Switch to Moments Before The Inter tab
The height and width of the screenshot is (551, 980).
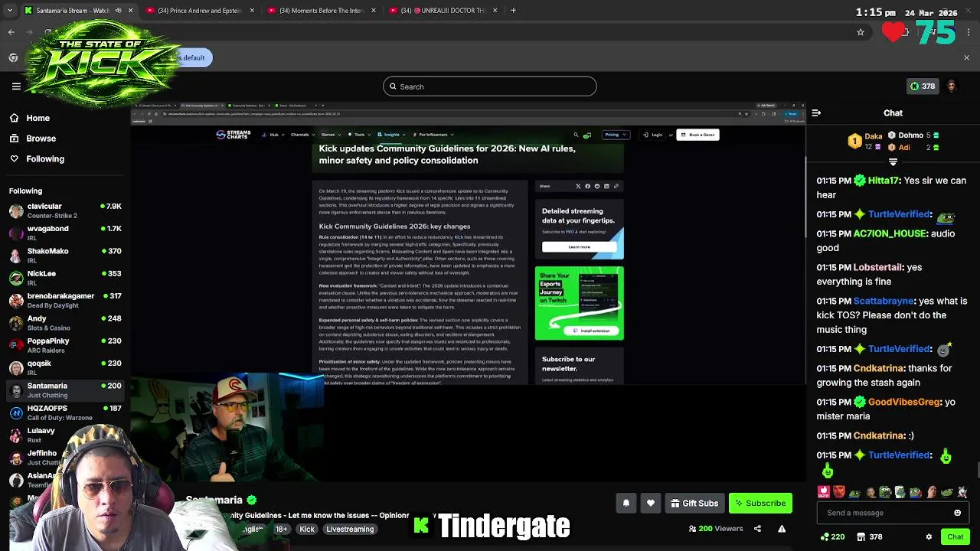coord(321,11)
